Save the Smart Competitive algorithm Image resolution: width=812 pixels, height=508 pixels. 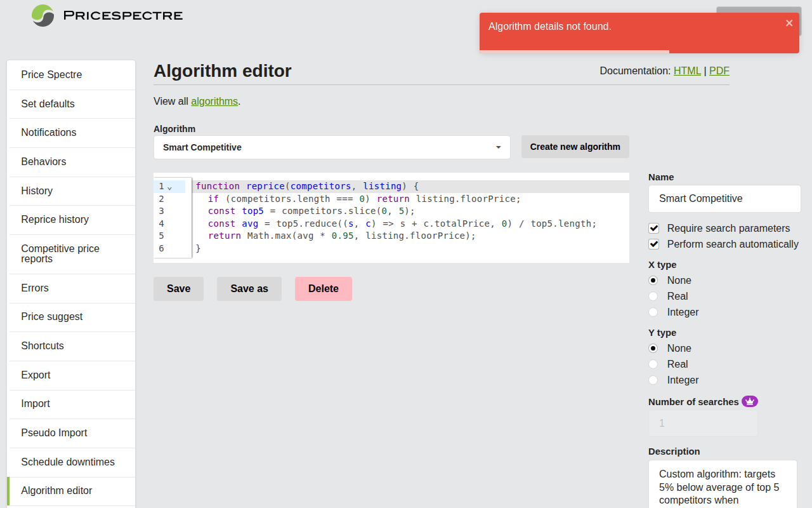[178, 288]
